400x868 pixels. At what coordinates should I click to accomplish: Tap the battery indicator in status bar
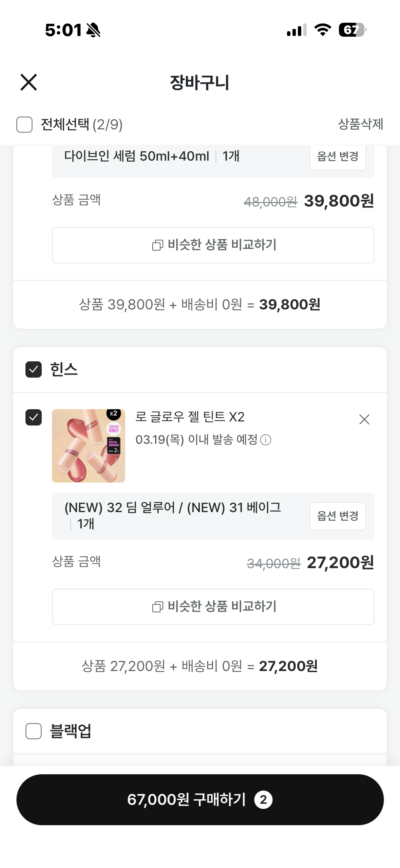(x=352, y=30)
